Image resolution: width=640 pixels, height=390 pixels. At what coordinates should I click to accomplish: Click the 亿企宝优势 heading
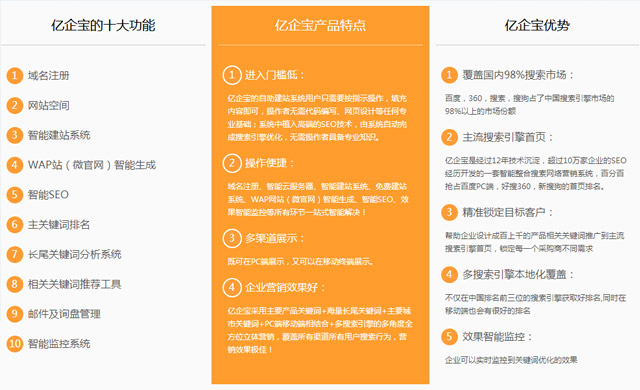click(537, 25)
